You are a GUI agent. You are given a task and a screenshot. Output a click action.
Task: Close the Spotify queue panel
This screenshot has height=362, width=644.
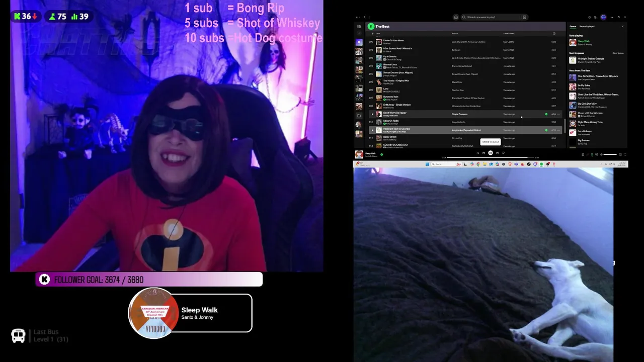(622, 26)
